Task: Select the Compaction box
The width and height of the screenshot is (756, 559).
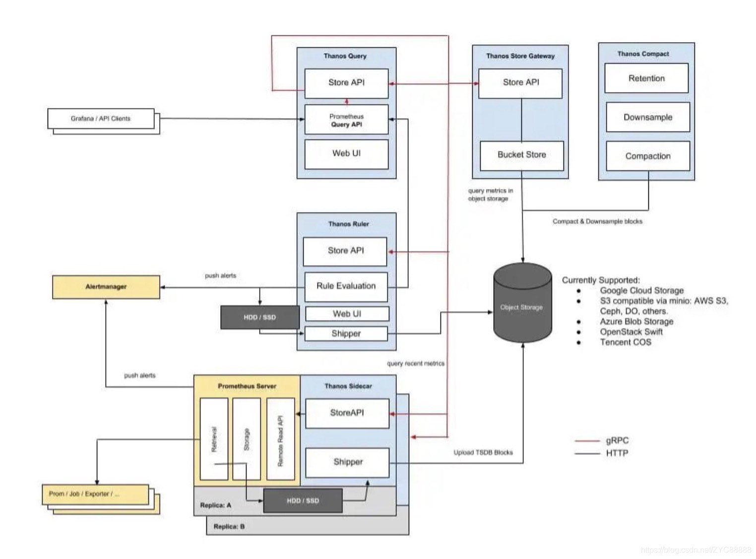Action: [x=648, y=156]
